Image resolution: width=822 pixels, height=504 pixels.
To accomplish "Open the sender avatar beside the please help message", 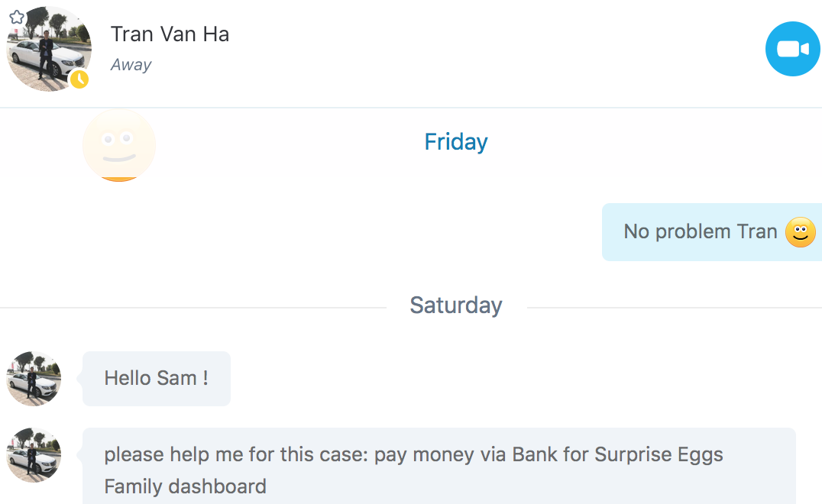I will pos(34,455).
